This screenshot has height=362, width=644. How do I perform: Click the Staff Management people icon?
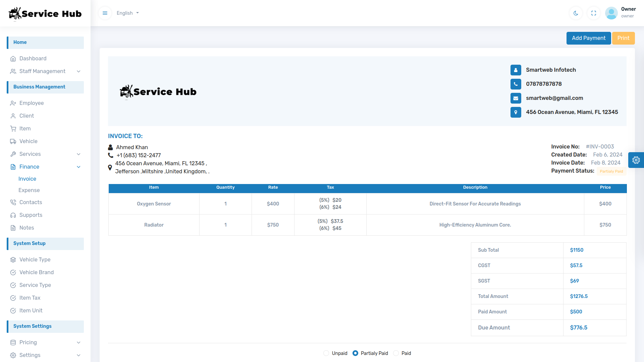13,71
